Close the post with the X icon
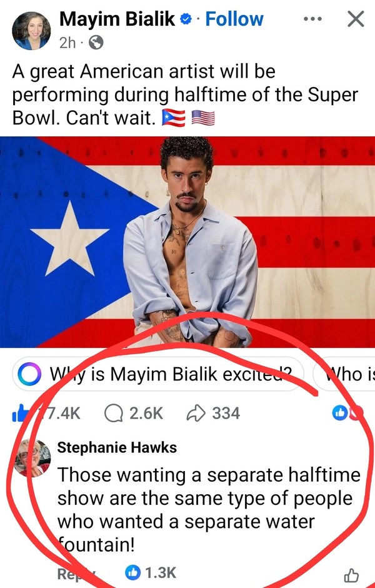Screen dimensions: 375x588 tap(356, 19)
